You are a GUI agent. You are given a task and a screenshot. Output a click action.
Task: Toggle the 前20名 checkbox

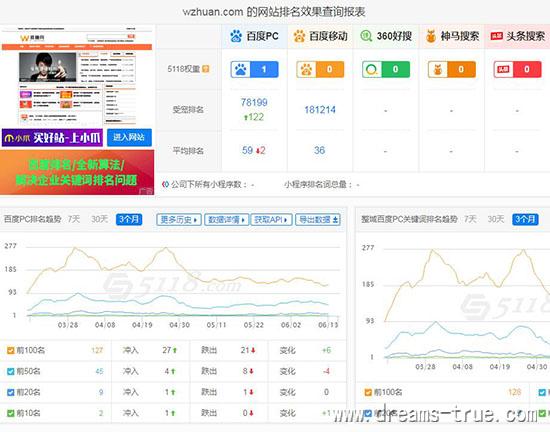click(11, 392)
